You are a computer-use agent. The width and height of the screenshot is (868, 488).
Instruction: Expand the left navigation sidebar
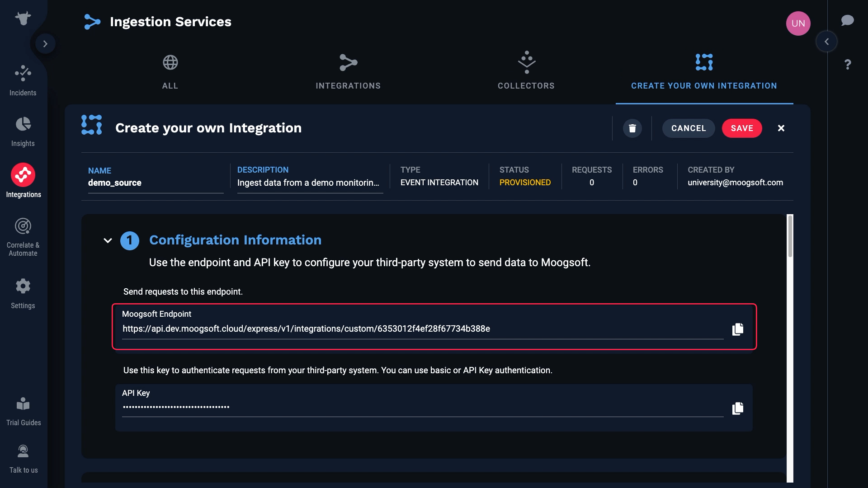45,44
